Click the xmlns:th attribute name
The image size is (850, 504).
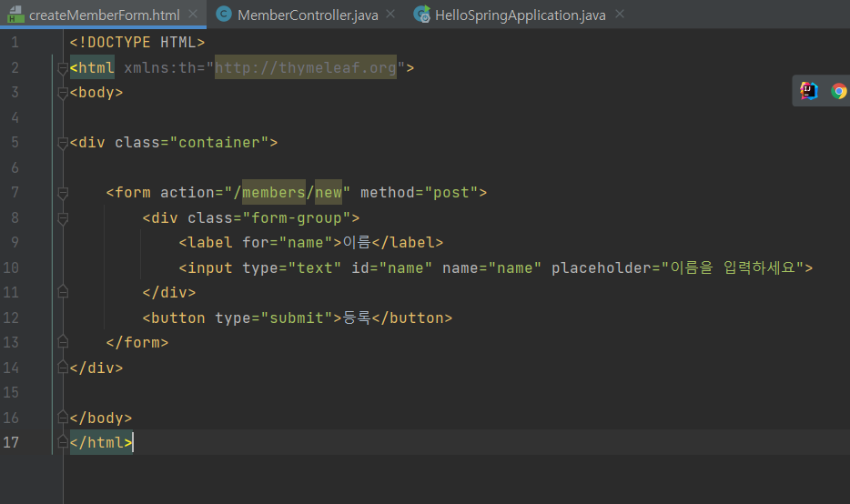160,67
